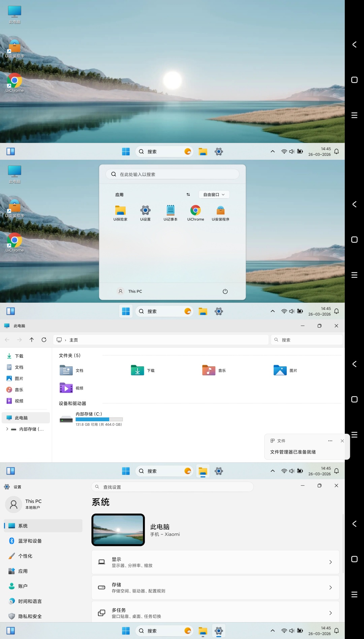The height and width of the screenshot is (639, 364).
Task: Open the 显示 row chevron
Action: point(330,562)
